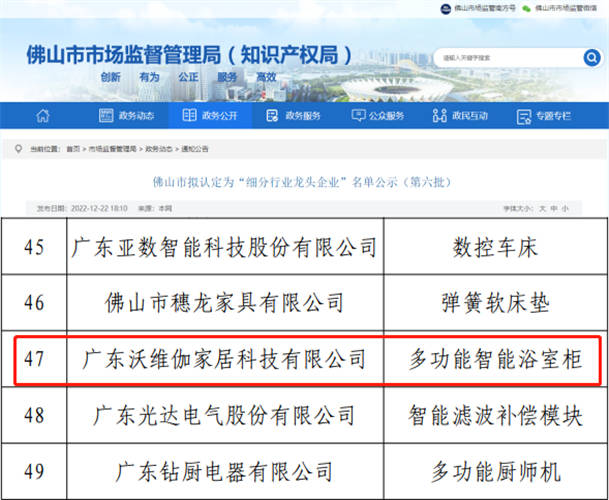
Task: Click the 政民互动 people icon
Action: [439, 115]
